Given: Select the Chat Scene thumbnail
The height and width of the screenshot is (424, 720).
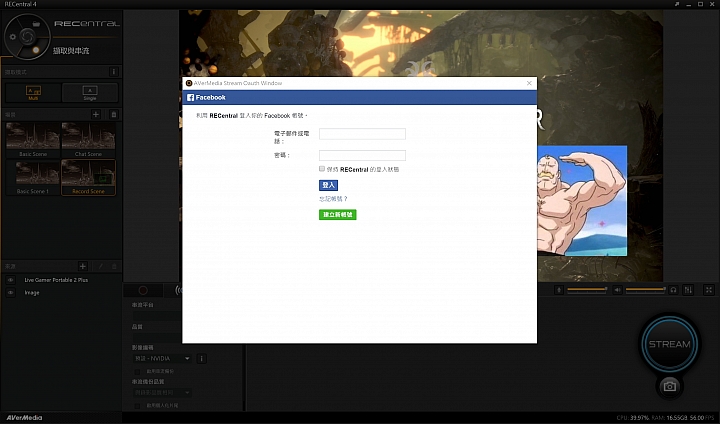Looking at the screenshot, I should [88, 140].
